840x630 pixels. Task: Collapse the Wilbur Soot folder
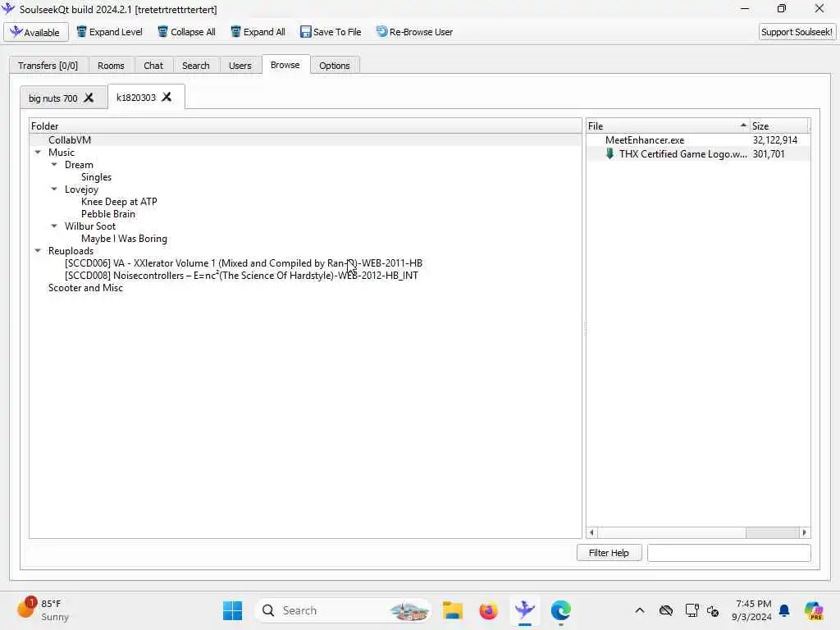pos(54,226)
